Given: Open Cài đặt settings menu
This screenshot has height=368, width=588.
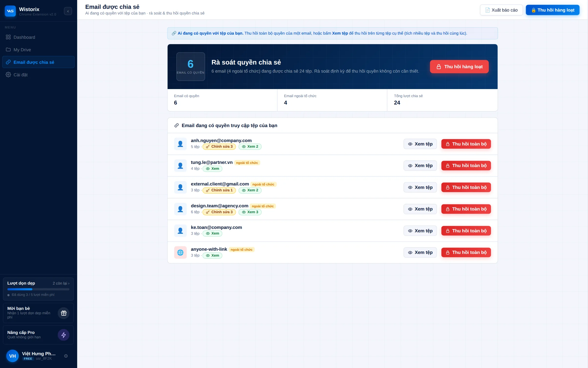Looking at the screenshot, I should tap(38, 75).
